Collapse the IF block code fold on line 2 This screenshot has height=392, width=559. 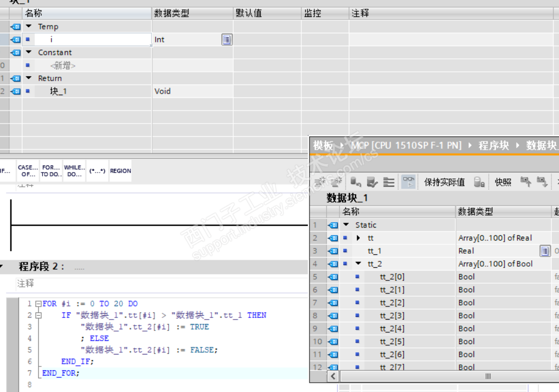[x=38, y=315]
